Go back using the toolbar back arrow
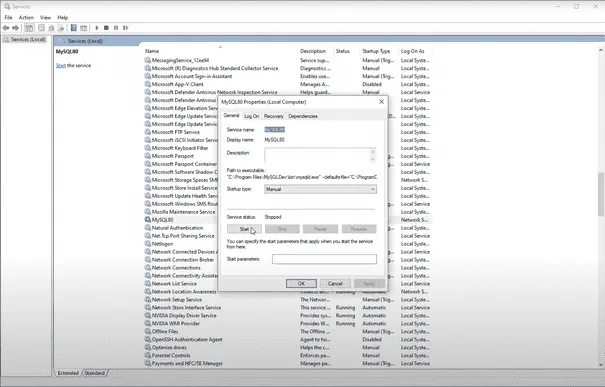The image size is (605, 387). pos(6,28)
